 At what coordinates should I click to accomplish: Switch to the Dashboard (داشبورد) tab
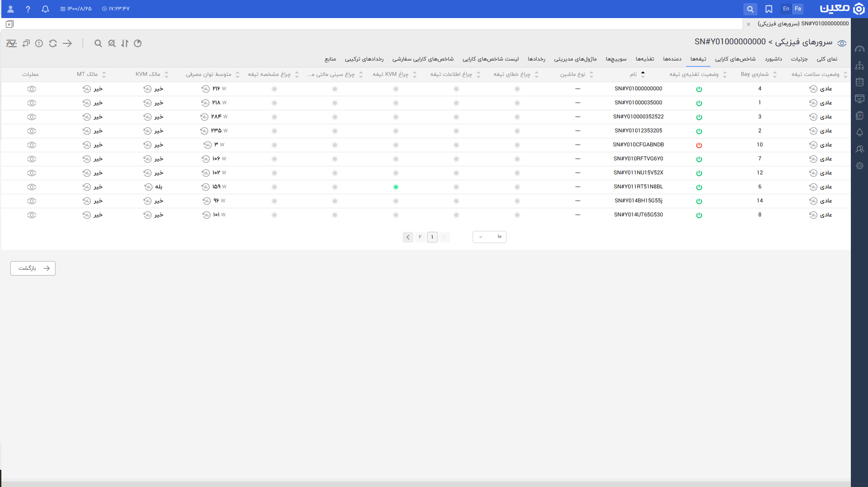point(773,59)
